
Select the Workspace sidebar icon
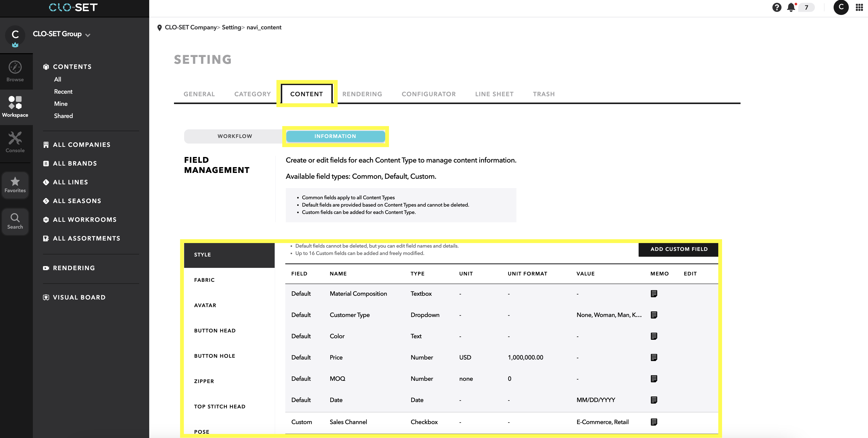[x=15, y=107]
